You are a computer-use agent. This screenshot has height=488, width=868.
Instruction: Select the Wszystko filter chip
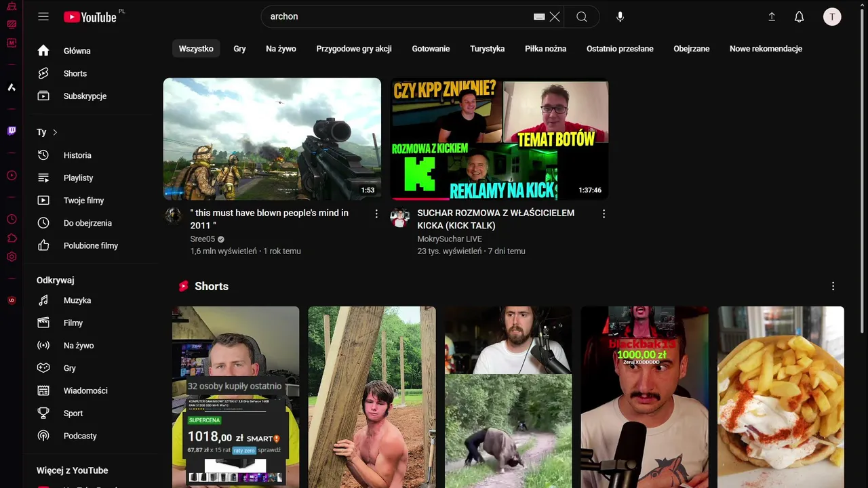point(196,49)
